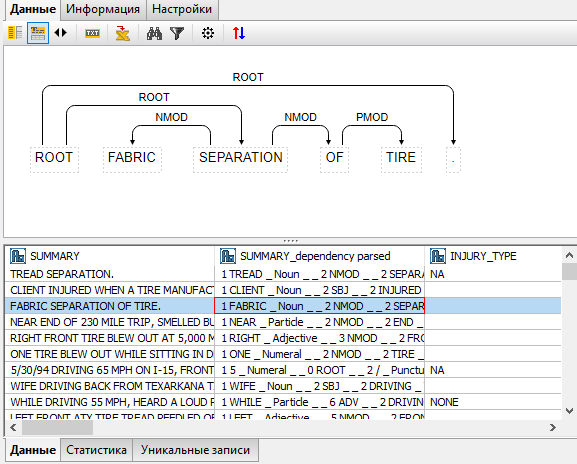Select the bottom Данные tab

click(x=33, y=450)
